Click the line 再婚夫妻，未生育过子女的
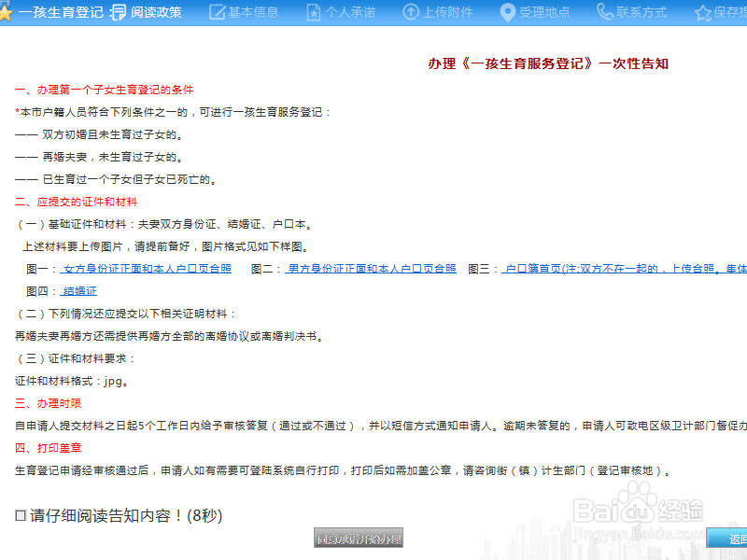This screenshot has height=560, width=747. (x=99, y=157)
